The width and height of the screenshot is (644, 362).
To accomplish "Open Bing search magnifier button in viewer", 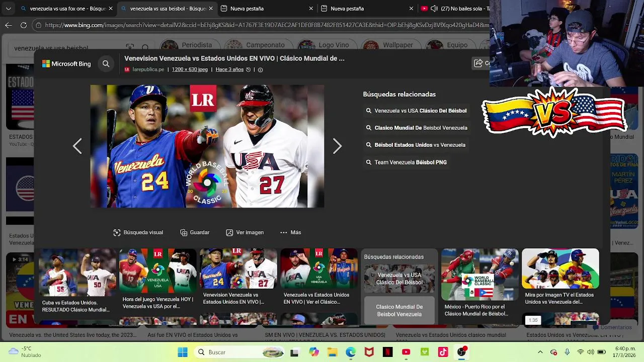I will (x=106, y=64).
